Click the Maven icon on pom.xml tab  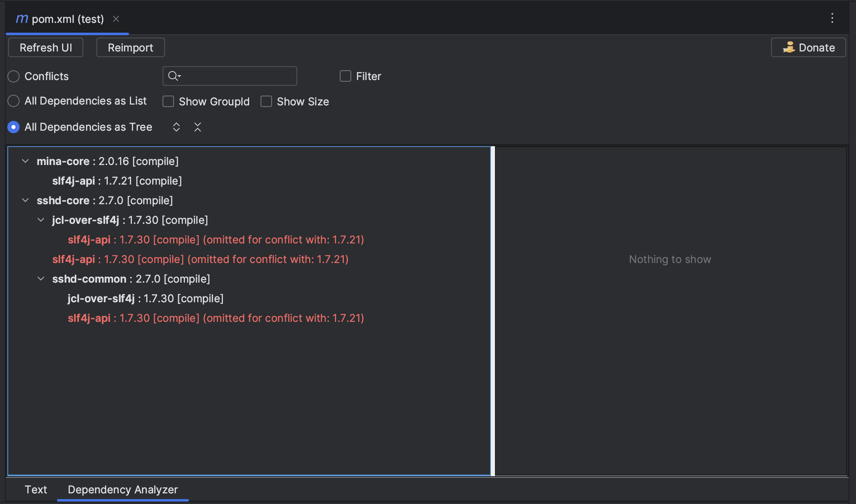click(22, 19)
